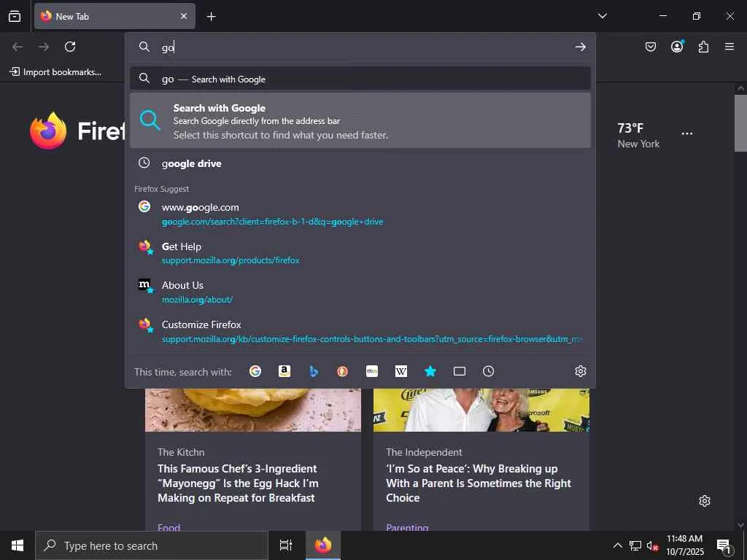Click Import bookmarks… in bookmarks toolbar
The image size is (747, 560).
[x=55, y=72]
